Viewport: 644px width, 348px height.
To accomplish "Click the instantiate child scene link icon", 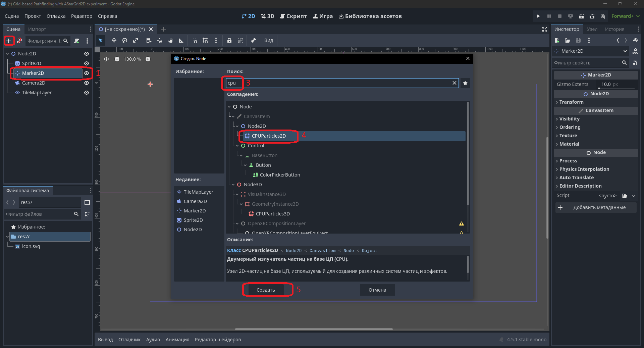I will (19, 41).
